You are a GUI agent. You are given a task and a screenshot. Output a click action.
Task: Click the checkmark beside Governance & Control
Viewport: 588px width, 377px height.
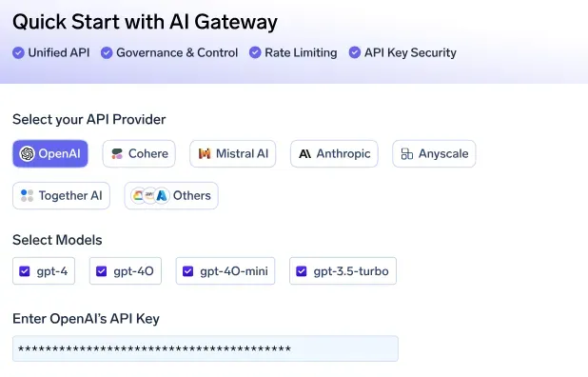(107, 53)
